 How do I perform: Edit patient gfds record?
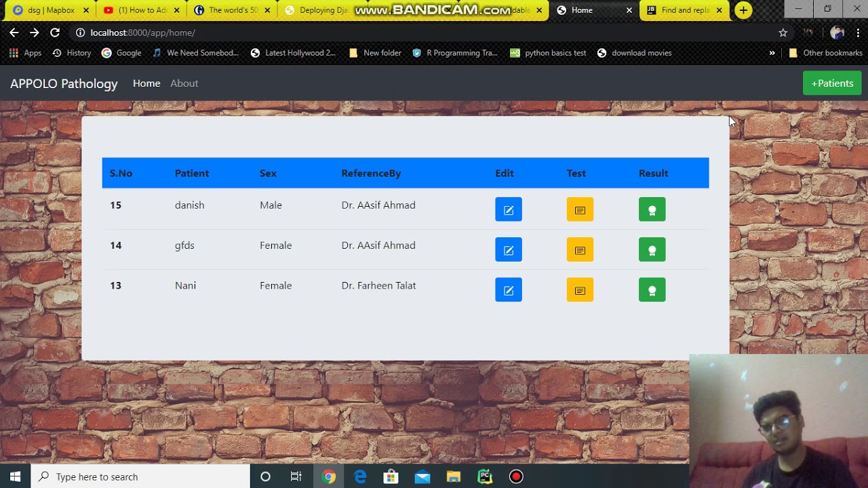[509, 249]
